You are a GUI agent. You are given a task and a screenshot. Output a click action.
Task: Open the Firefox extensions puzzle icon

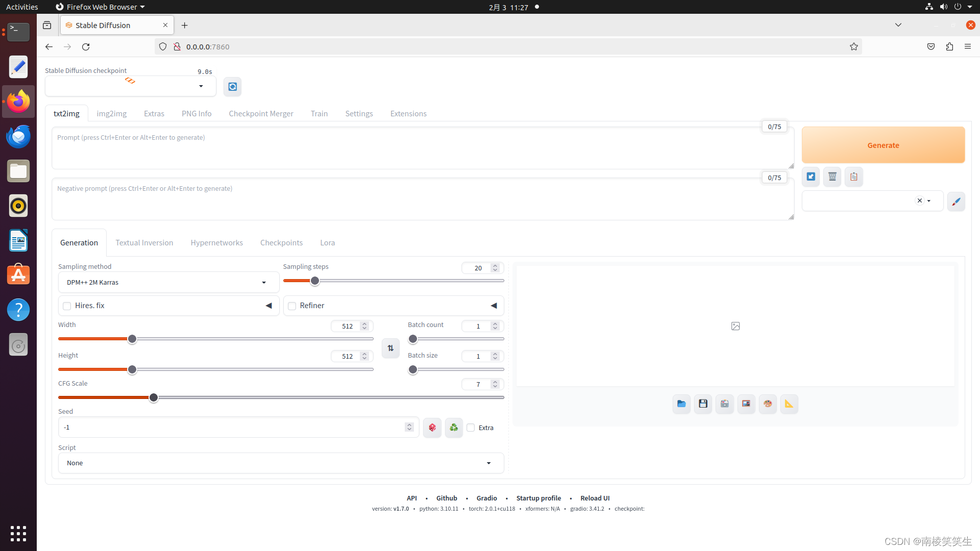[x=949, y=46]
